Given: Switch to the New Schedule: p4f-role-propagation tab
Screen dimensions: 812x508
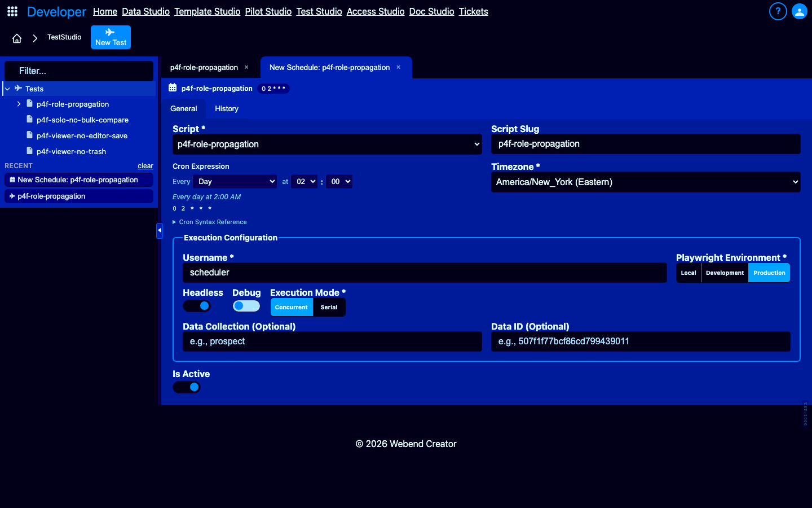Looking at the screenshot, I should tap(329, 67).
